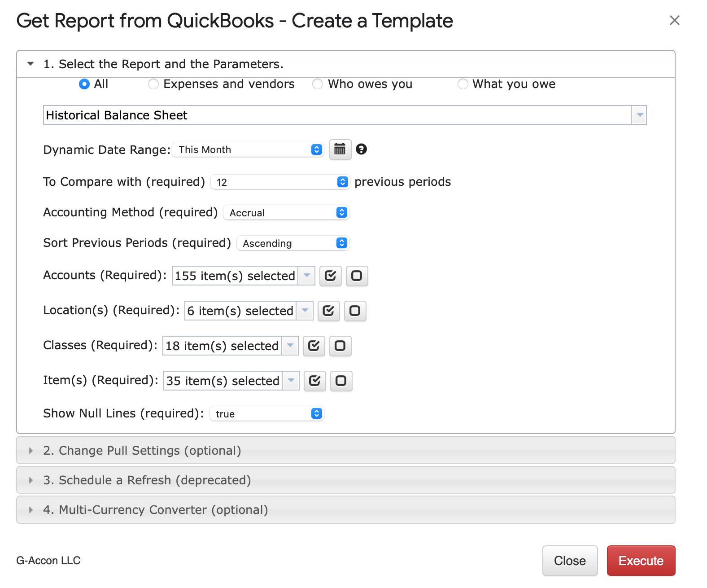Open the calendar date picker icon
The width and height of the screenshot is (707, 588).
coord(340,149)
